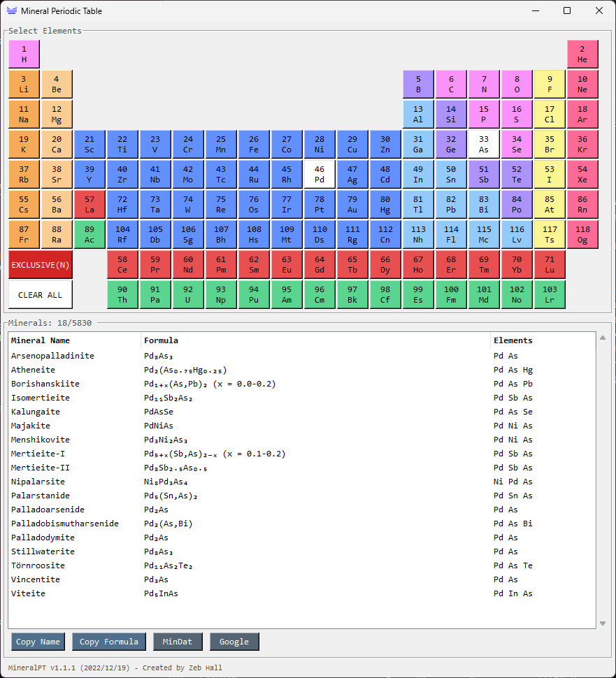Search the mineral on Google
The image size is (616, 678).
point(234,641)
